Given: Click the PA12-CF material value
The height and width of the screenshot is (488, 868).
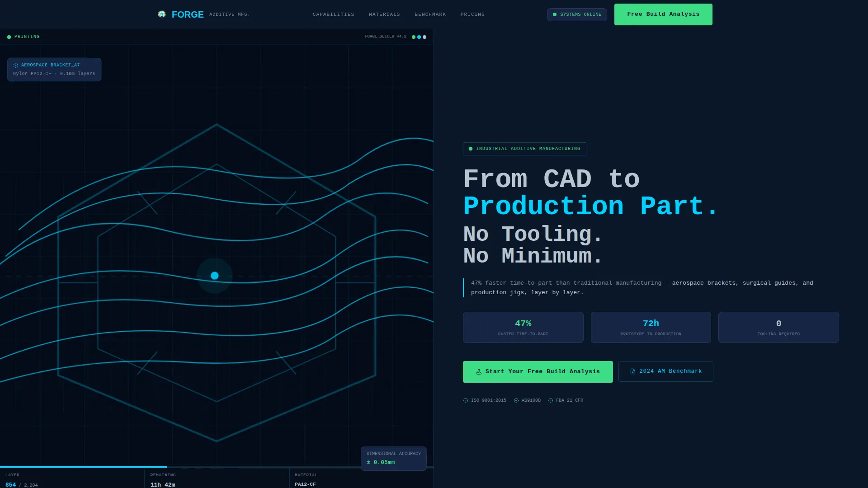Looking at the screenshot, I should (305, 484).
